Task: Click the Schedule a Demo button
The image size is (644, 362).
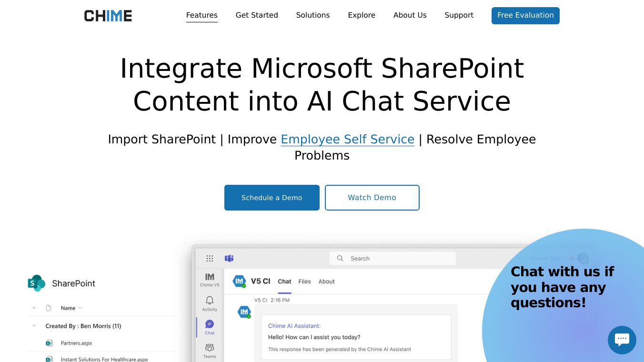Action: [272, 198]
